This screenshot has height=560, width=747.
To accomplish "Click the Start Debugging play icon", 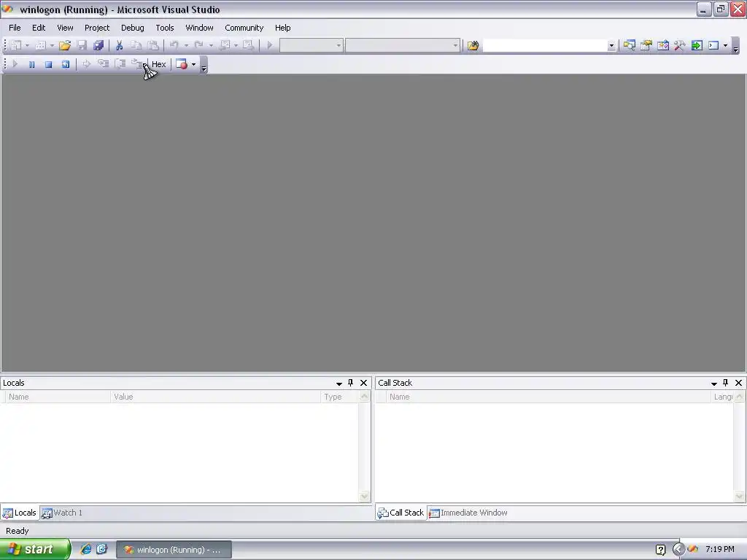I will (270, 45).
